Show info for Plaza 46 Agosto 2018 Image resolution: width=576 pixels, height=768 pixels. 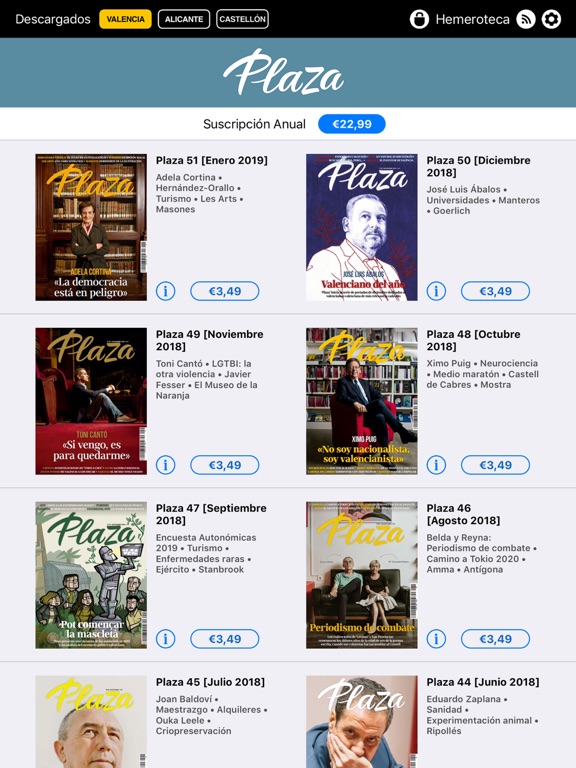tap(436, 639)
